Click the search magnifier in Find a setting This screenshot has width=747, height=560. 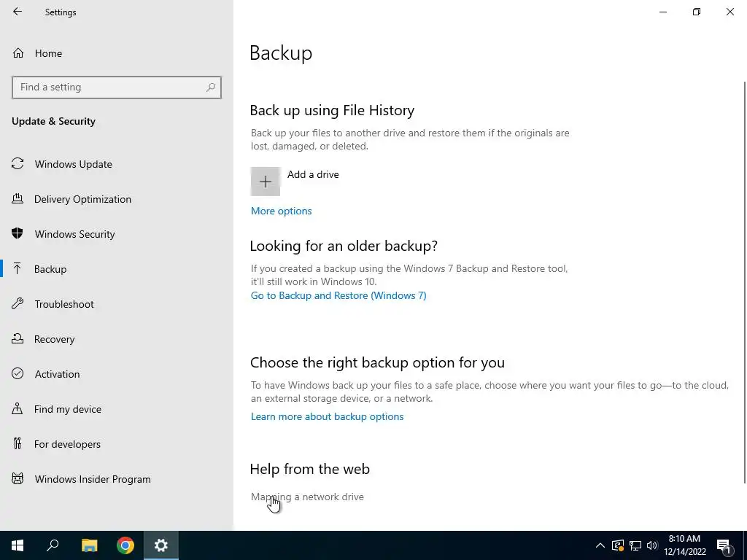(x=211, y=87)
